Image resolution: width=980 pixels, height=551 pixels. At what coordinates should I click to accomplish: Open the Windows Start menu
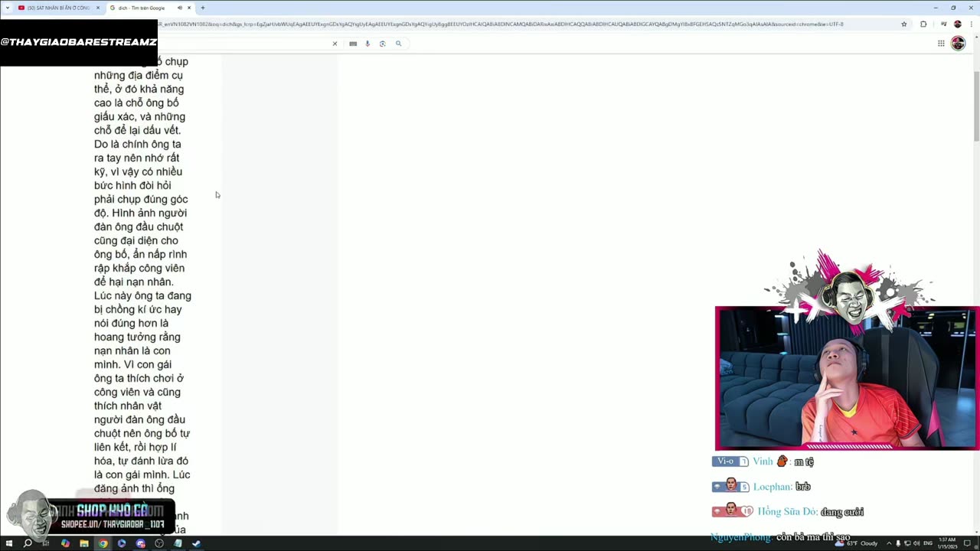coord(8,543)
